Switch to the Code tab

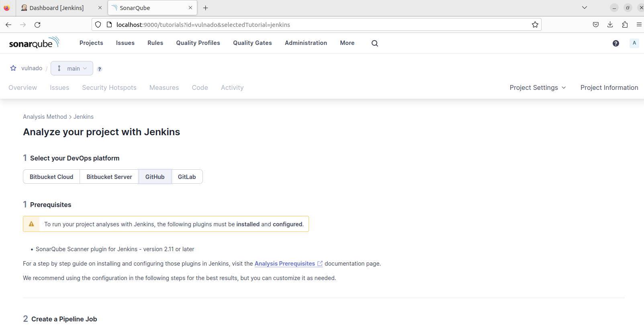tap(200, 87)
